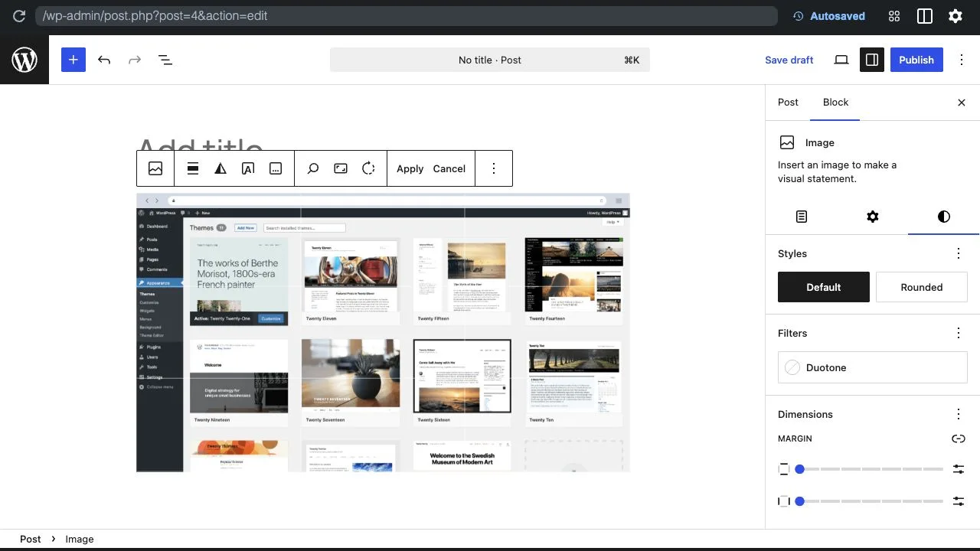The height and width of the screenshot is (551, 980).
Task: Click the Publish button
Action: coord(916,60)
